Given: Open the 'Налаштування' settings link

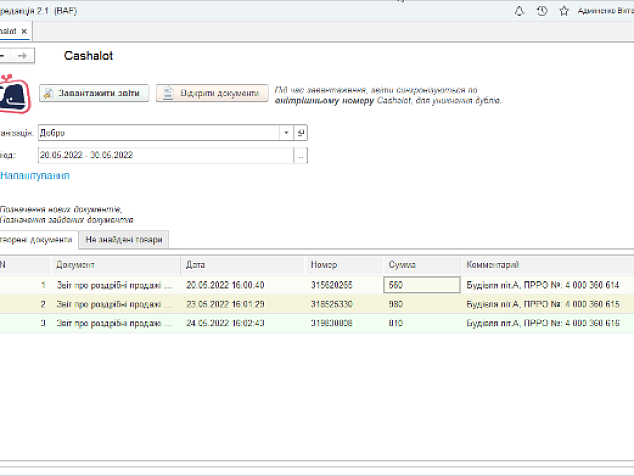Looking at the screenshot, I should [35, 175].
